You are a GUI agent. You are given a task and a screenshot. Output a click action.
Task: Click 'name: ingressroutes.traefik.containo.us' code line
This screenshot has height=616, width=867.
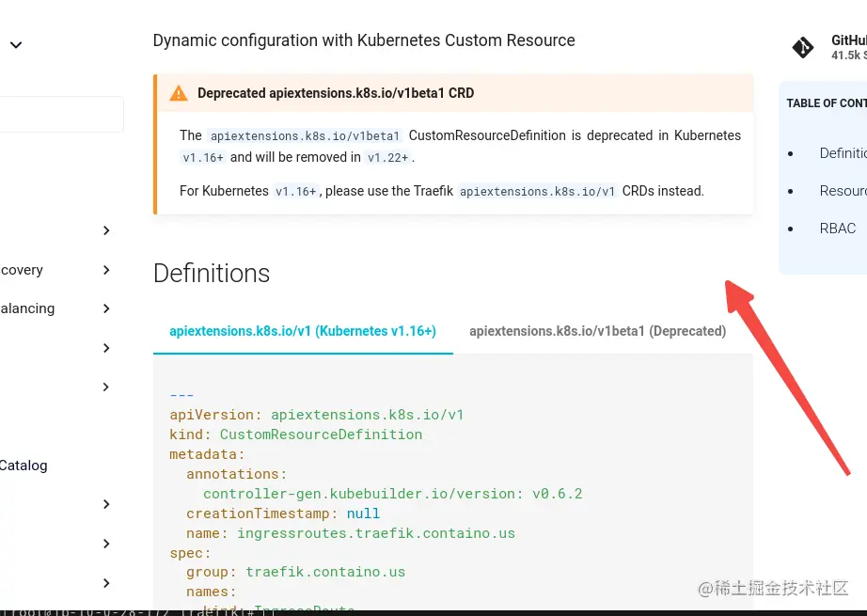351,533
